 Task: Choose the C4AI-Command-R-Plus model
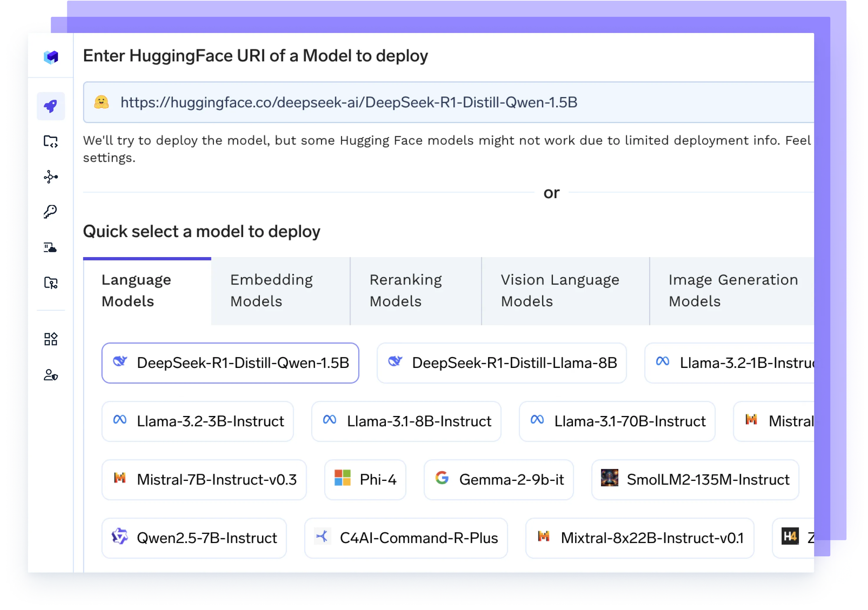406,538
